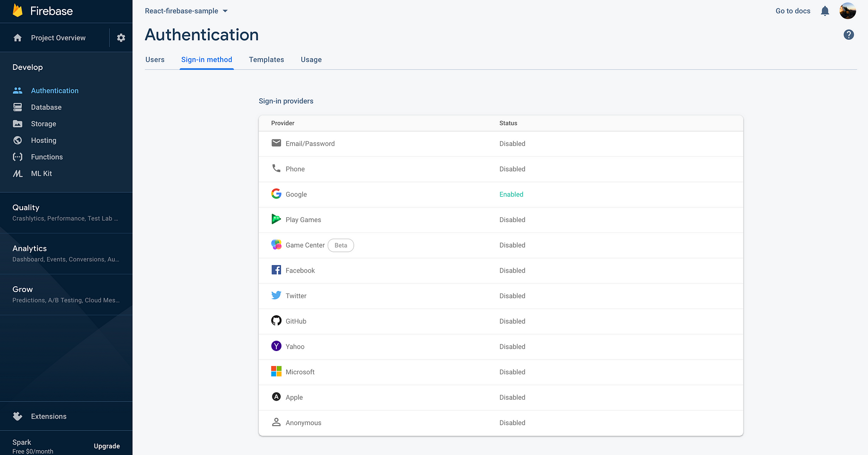Click the Database icon in sidebar
This screenshot has height=455, width=868.
17,107
